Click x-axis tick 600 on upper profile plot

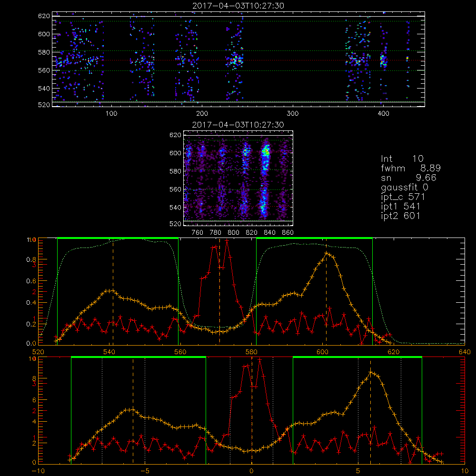pyautogui.click(x=322, y=352)
